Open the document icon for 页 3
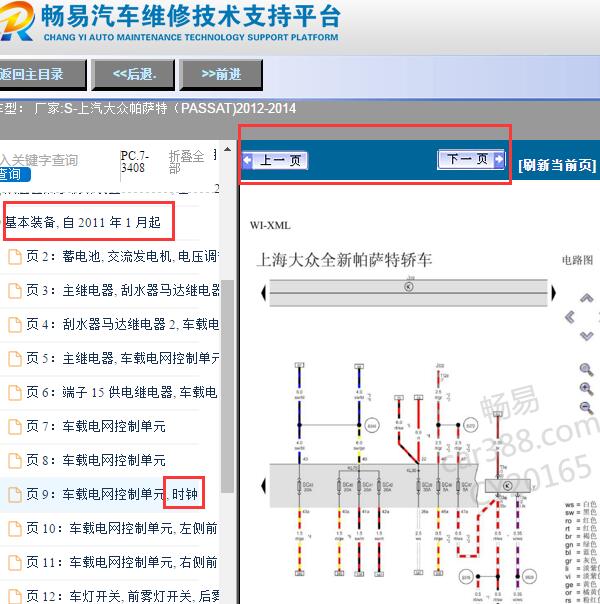 [x=15, y=290]
